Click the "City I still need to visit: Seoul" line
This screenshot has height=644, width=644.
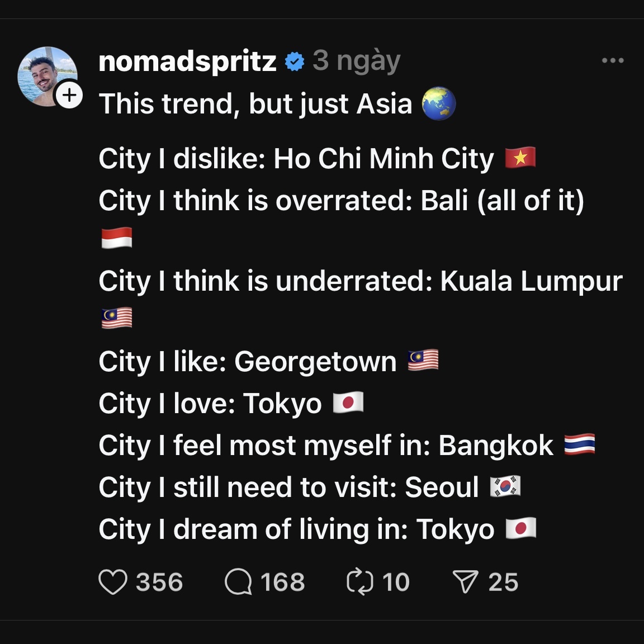[288, 487]
